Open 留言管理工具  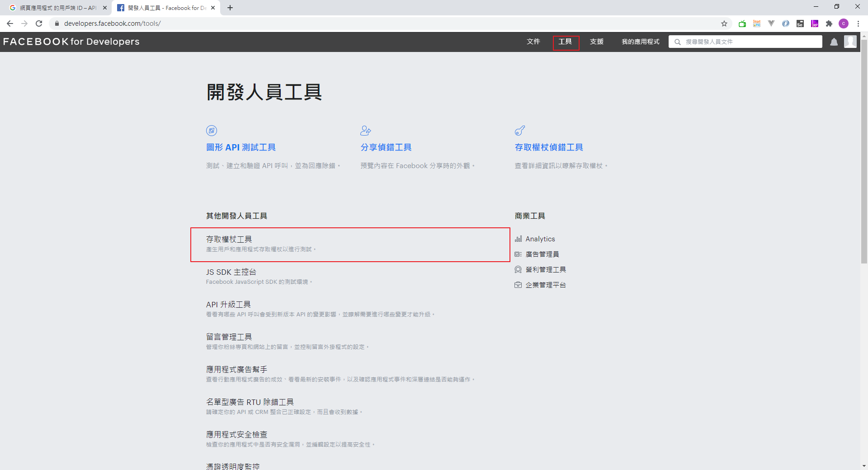[x=229, y=337]
